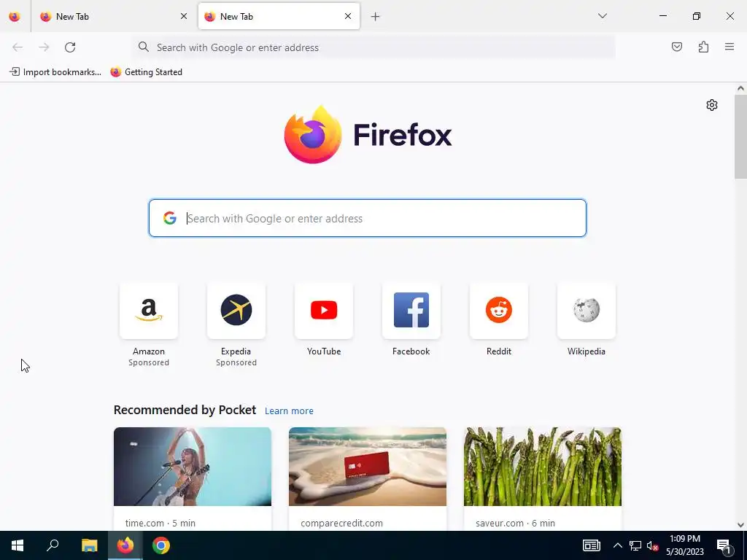The width and height of the screenshot is (747, 560).
Task: Open the Wikipedia shortcut tile
Action: click(x=587, y=310)
